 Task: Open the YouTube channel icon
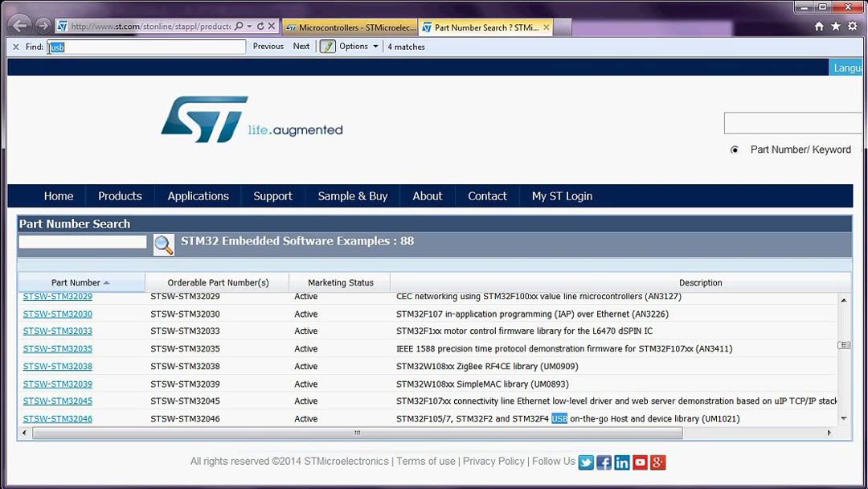[640, 462]
